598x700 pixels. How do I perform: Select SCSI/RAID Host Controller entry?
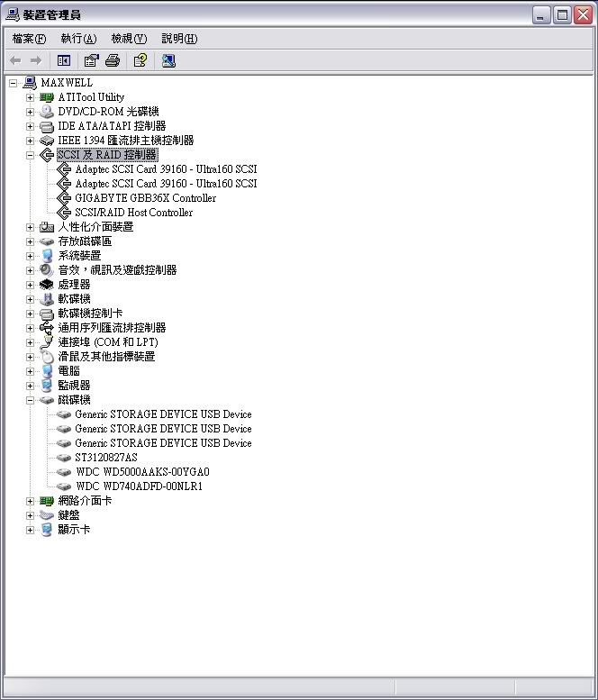coord(133,213)
